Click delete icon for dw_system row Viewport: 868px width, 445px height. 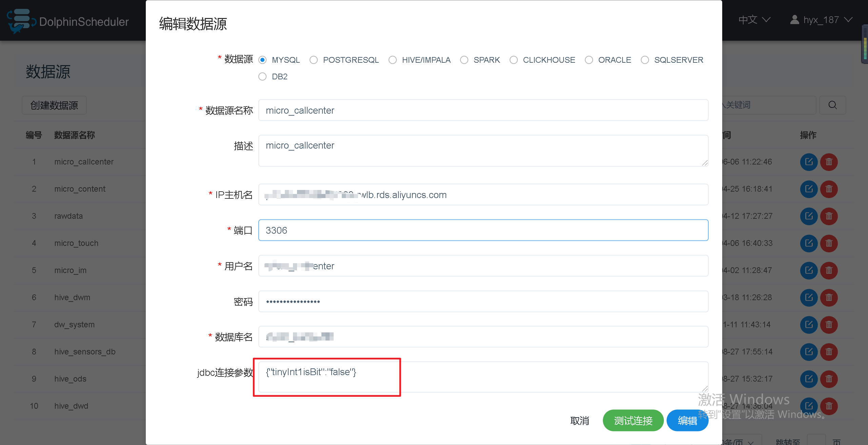[x=829, y=325]
